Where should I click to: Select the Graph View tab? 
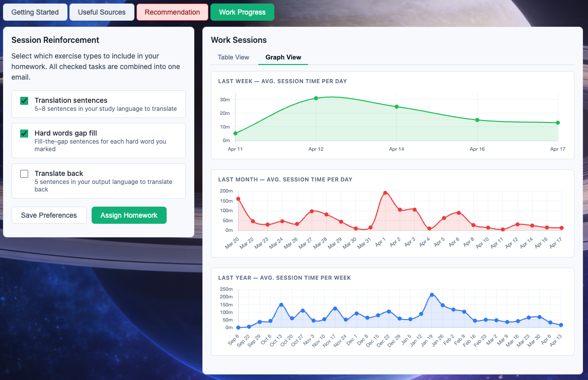point(283,57)
